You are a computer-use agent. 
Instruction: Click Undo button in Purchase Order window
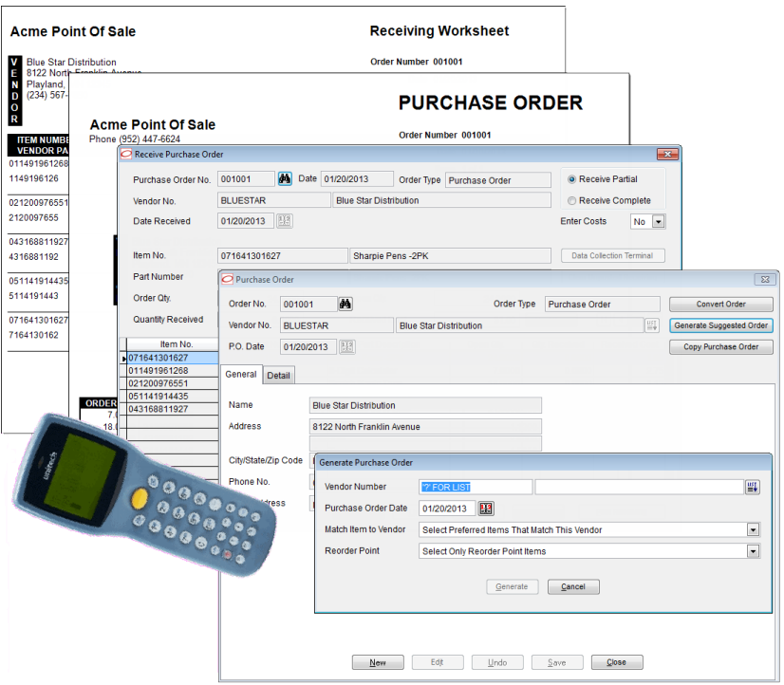click(497, 662)
